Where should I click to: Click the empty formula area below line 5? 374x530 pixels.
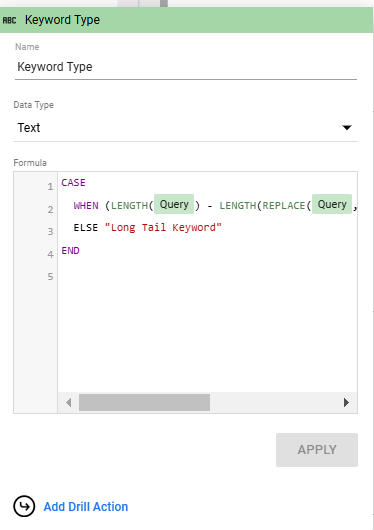(x=207, y=335)
